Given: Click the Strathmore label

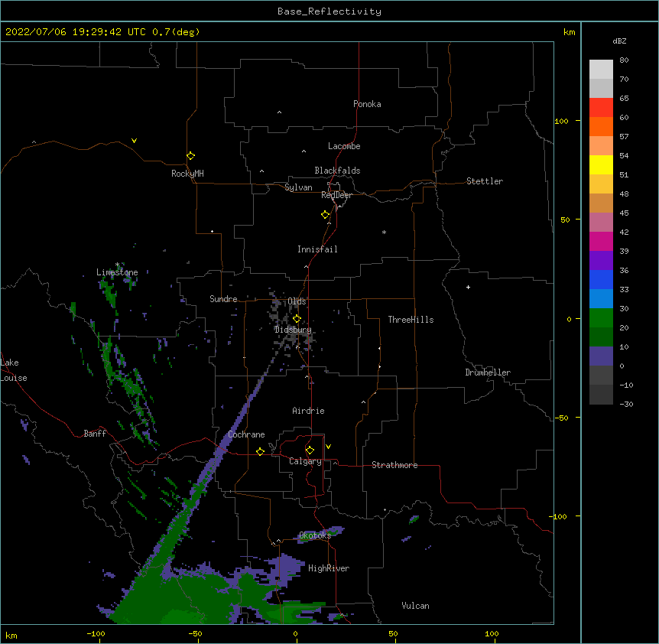Looking at the screenshot, I should pos(394,465).
